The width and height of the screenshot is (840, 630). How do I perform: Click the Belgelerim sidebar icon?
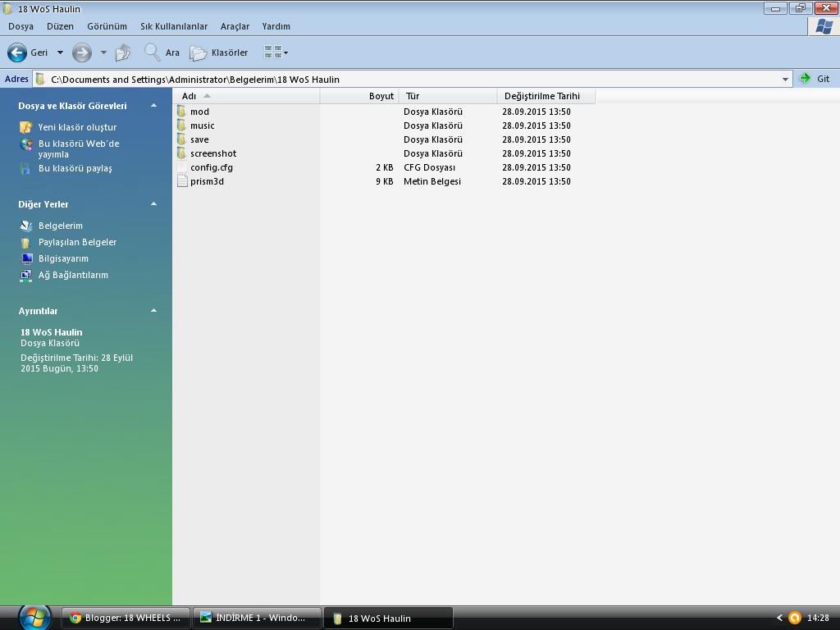pos(25,226)
